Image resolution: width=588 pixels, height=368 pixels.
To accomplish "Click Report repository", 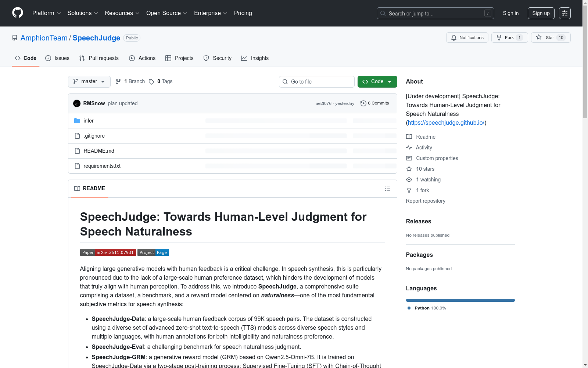I will [426, 201].
